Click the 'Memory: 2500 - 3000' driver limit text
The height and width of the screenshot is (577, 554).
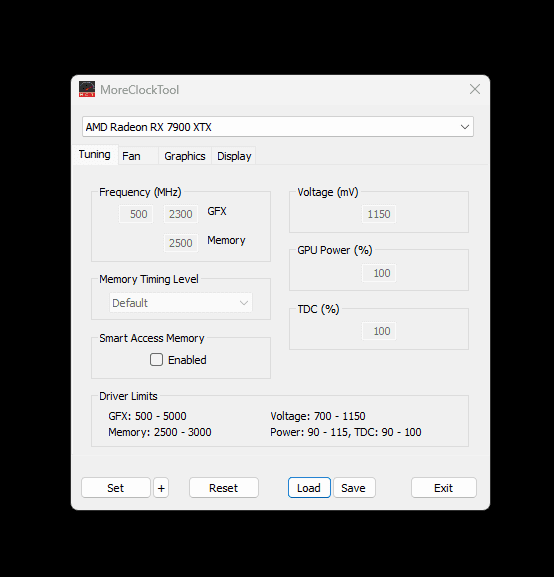coord(160,432)
